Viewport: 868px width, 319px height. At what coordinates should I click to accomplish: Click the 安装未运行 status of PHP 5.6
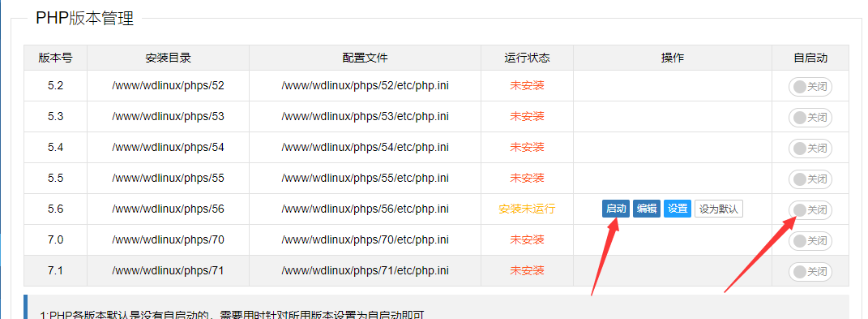click(x=527, y=209)
